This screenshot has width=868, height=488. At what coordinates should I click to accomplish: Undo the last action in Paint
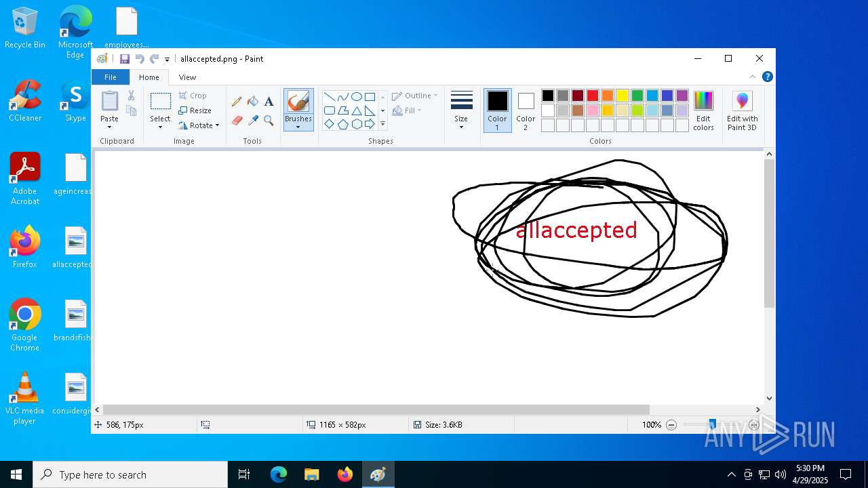pyautogui.click(x=140, y=59)
